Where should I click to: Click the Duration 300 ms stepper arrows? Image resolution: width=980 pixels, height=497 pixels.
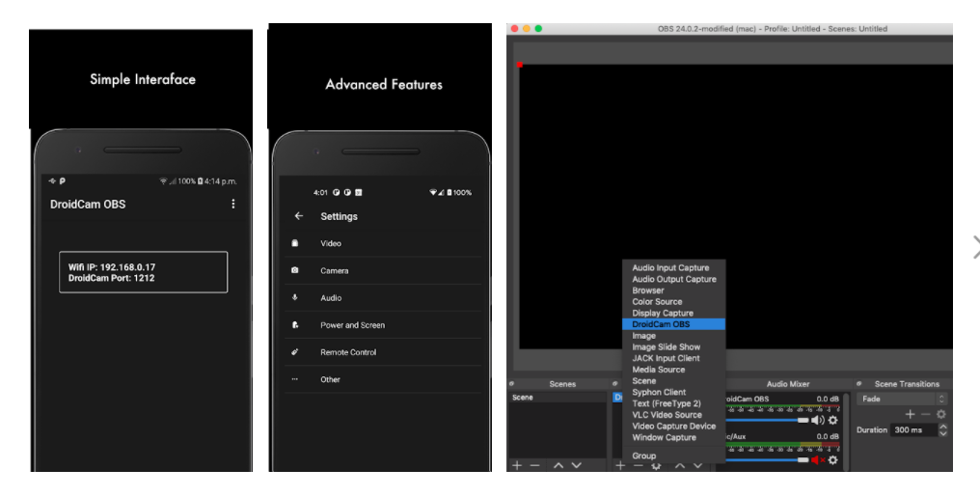coord(942,429)
